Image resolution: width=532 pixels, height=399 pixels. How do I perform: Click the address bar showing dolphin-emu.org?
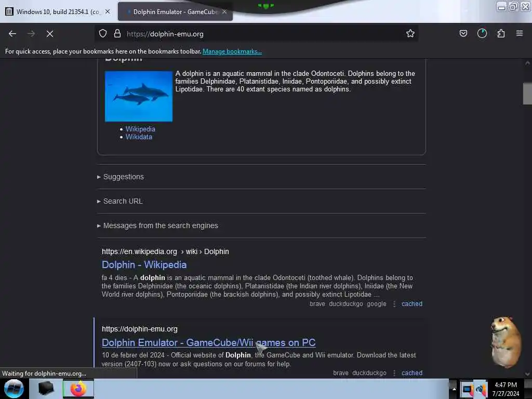(256, 34)
